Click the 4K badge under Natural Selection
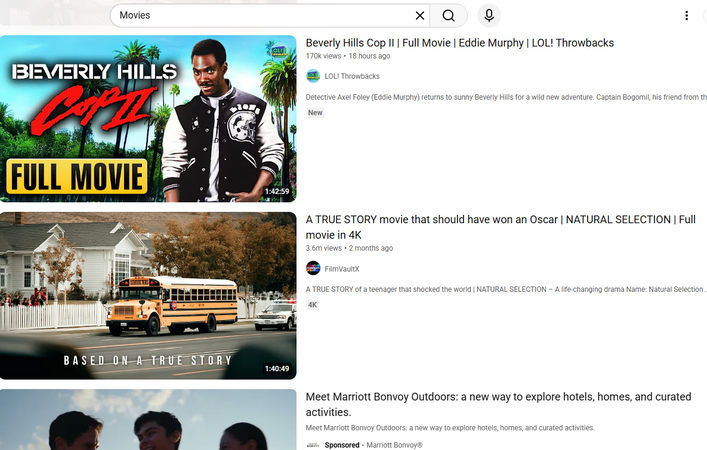 tap(312, 305)
